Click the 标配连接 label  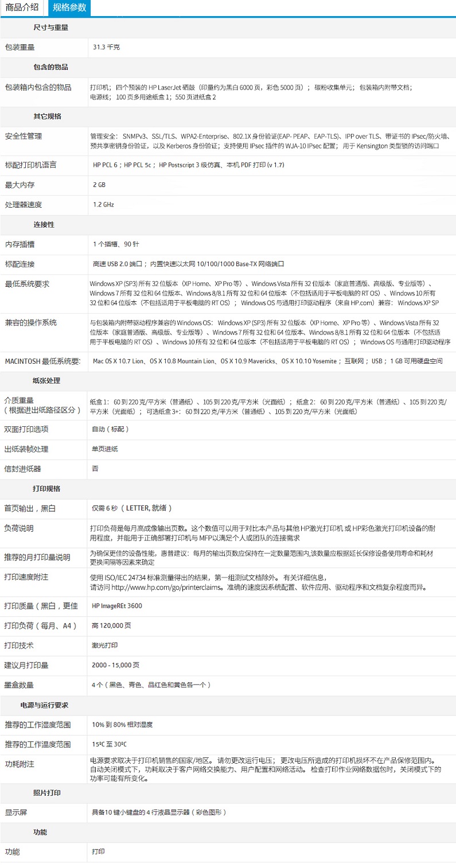[x=20, y=264]
